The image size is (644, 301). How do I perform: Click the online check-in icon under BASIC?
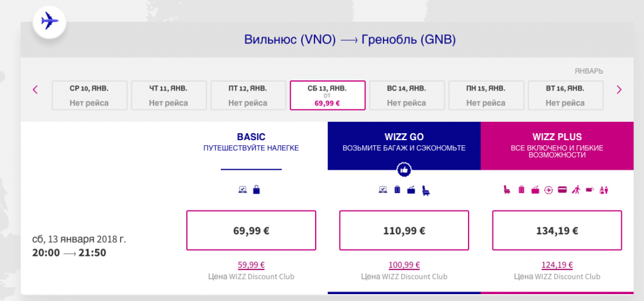pyautogui.click(x=243, y=189)
